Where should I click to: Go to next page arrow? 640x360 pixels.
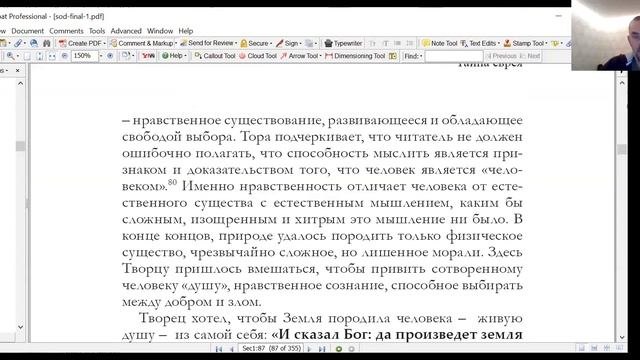click(x=309, y=349)
